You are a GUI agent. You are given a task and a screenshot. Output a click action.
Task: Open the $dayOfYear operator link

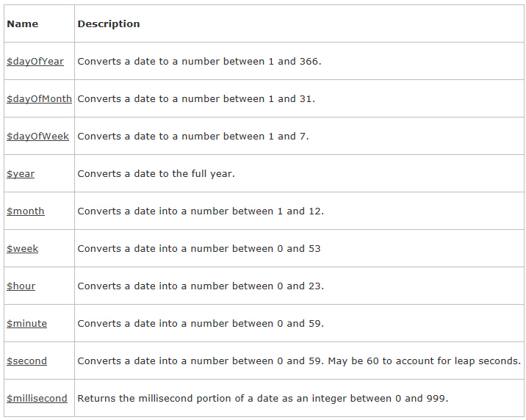35,62
